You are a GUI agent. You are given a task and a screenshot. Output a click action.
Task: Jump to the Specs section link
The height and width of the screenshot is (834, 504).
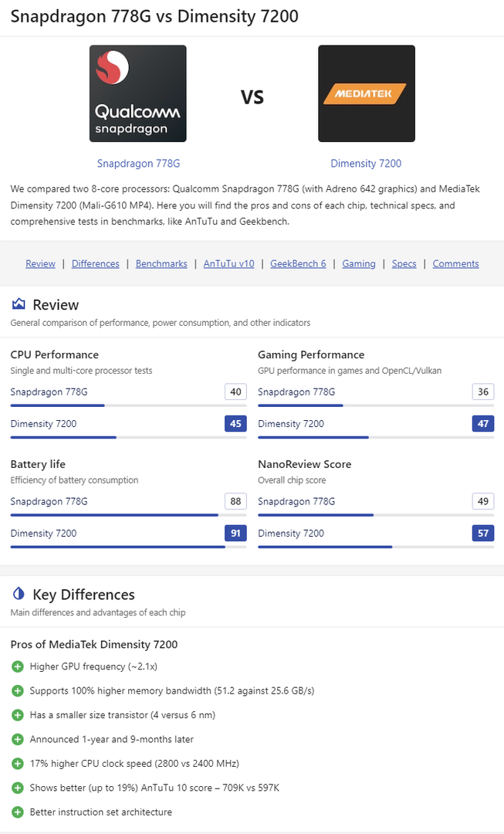404,264
